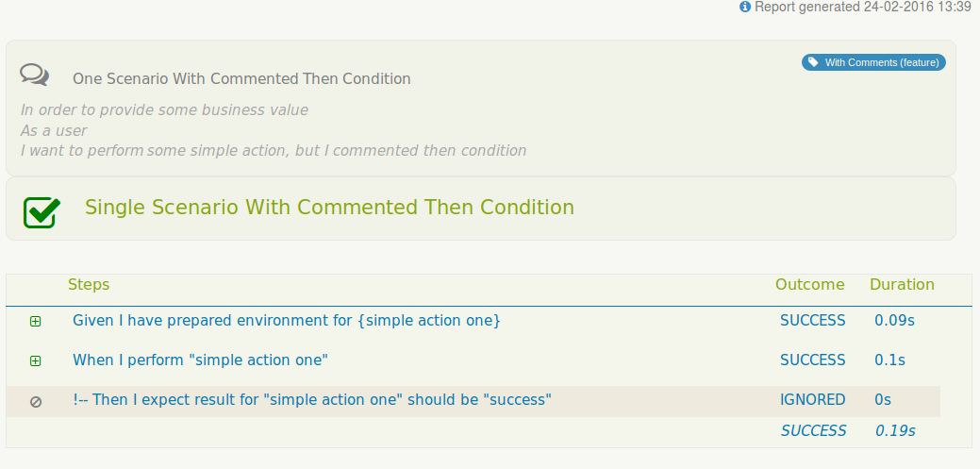Click the green checkmark scenario icon
980x469 pixels.
point(42,211)
